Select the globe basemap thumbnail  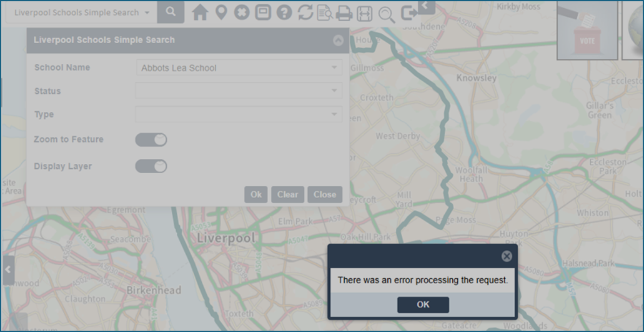click(633, 31)
